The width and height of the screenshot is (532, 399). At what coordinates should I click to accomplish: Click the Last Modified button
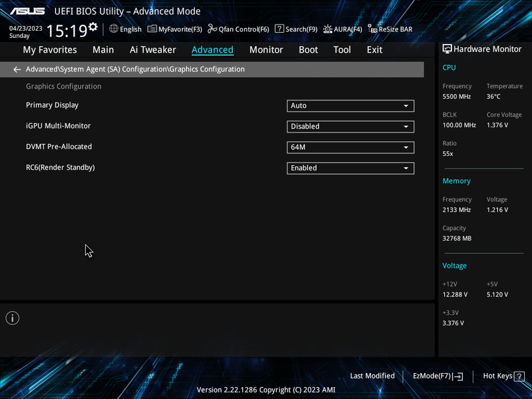[x=372, y=376]
